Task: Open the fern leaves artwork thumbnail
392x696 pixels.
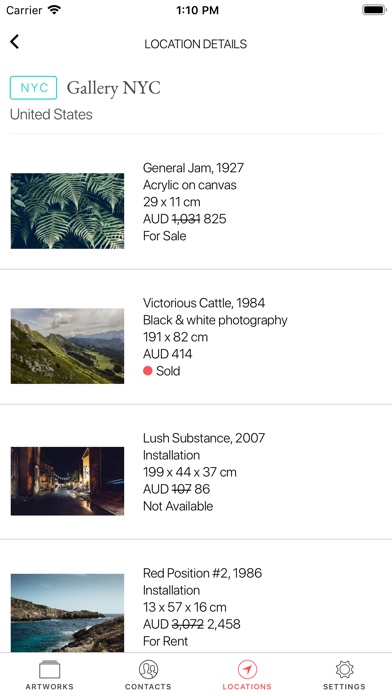Action: (x=67, y=211)
